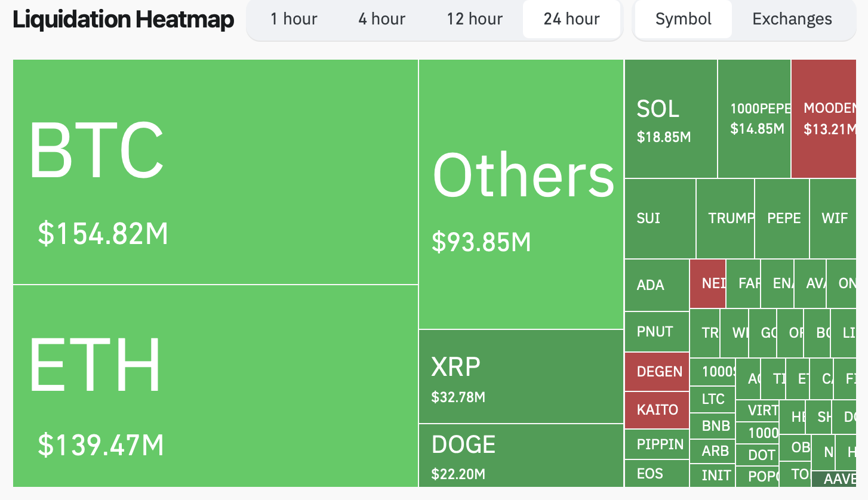Switch to the 4 hour timeframe

pos(381,19)
